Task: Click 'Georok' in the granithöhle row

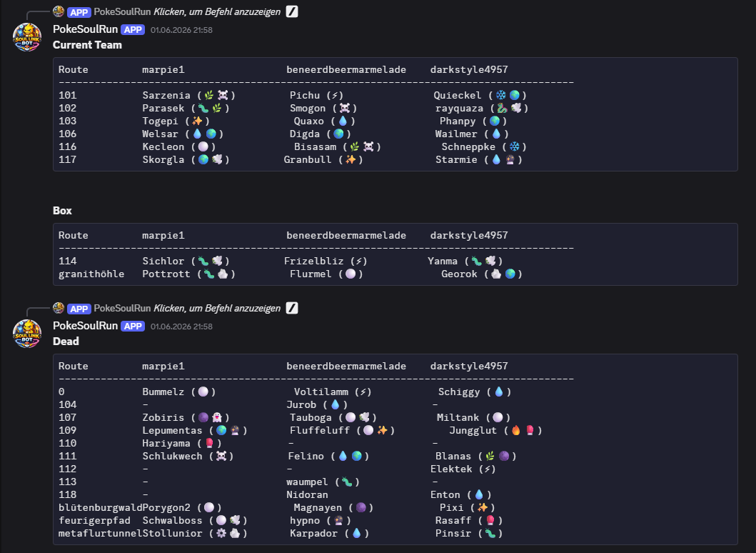Action: [460, 274]
